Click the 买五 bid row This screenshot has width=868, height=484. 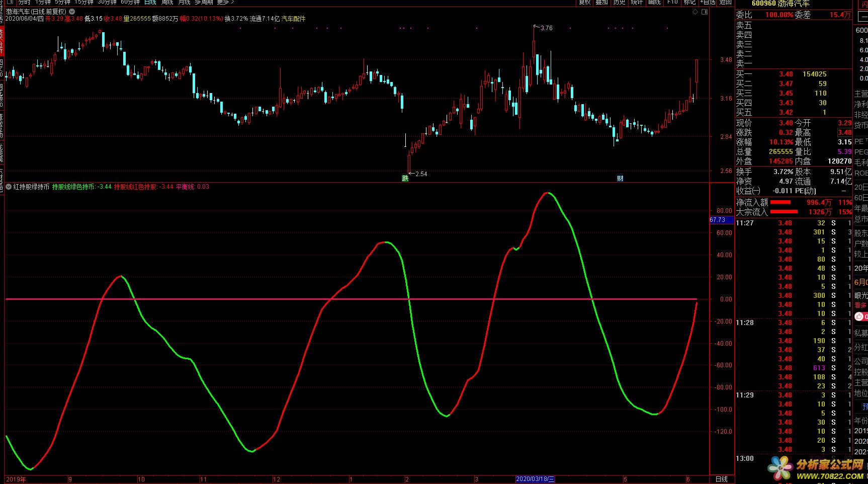(x=794, y=112)
